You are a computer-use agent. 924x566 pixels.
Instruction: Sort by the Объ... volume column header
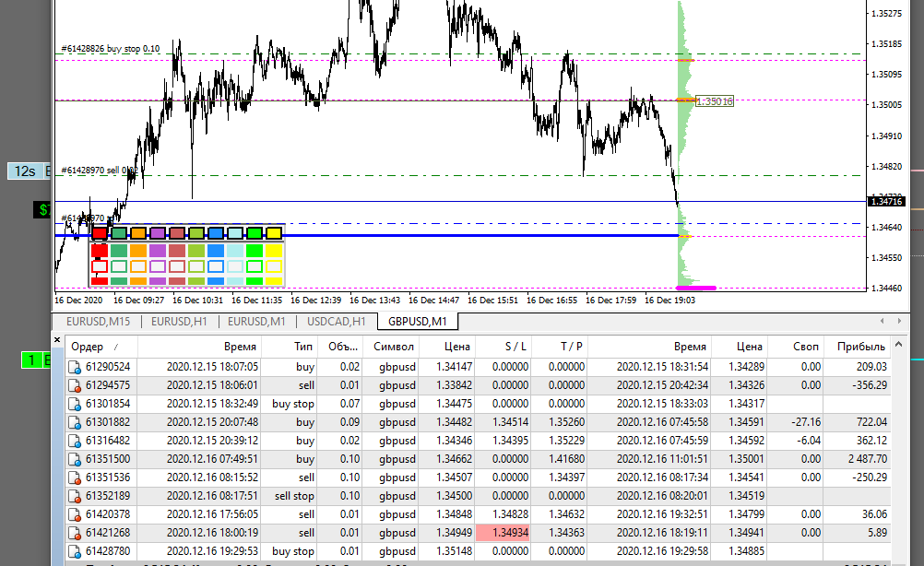(342, 347)
